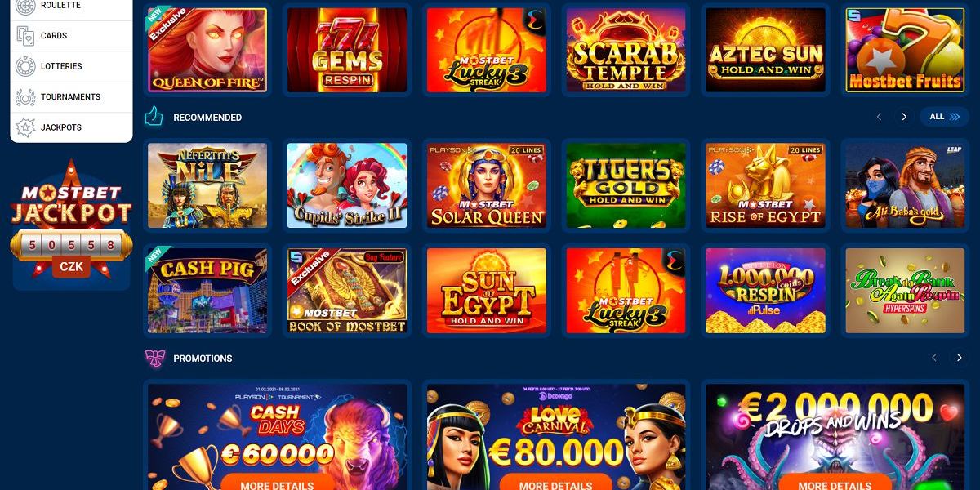Click More Details on Love Carnival banner
Viewport: 980px width, 490px height.
pos(556,484)
